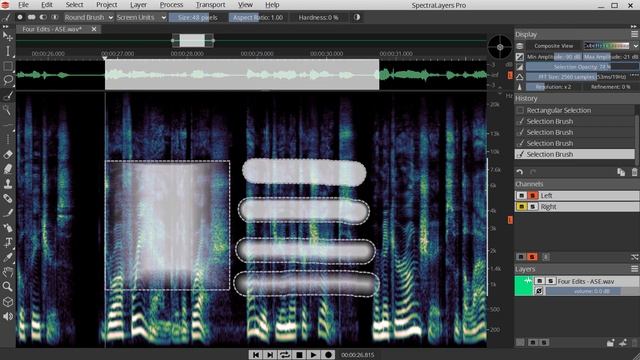The height and width of the screenshot is (360, 640).
Task: Open the Select menu
Action: (x=74, y=5)
